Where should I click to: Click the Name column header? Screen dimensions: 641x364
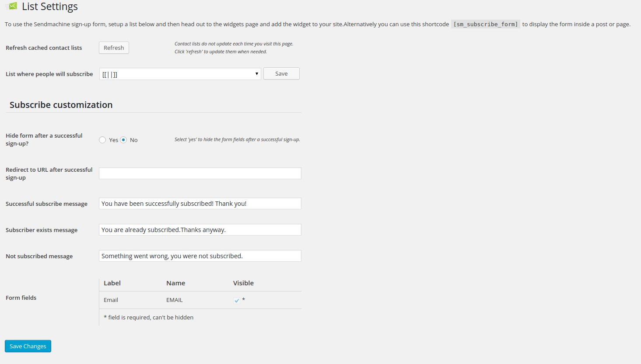175,283
